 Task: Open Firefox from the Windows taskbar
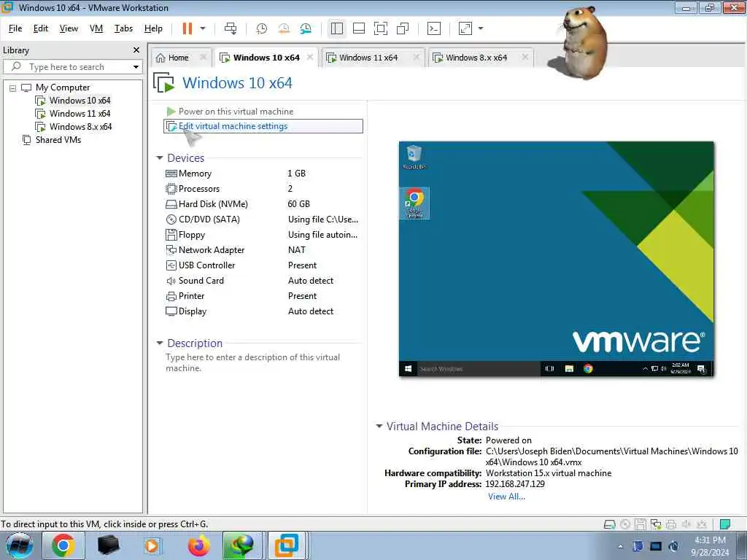[198, 545]
